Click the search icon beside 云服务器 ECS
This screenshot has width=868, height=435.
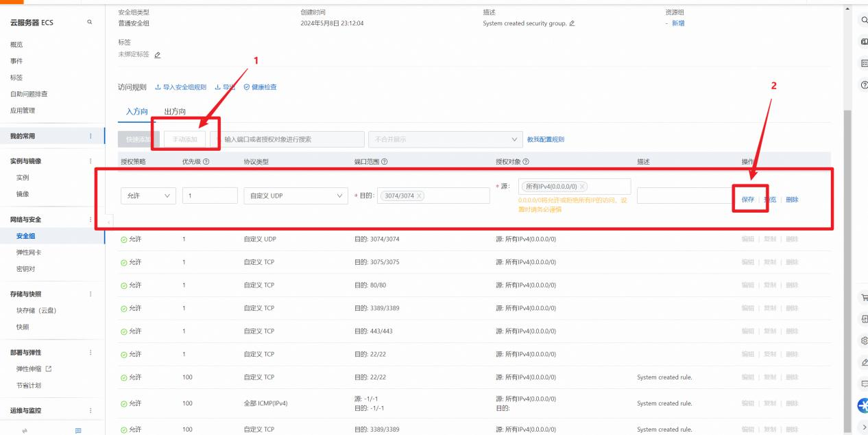click(x=89, y=23)
